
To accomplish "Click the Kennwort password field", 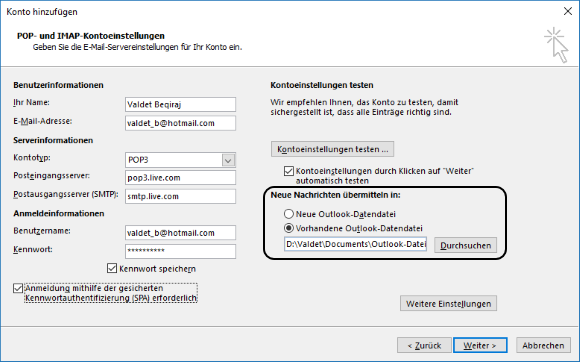I will pos(180,251).
